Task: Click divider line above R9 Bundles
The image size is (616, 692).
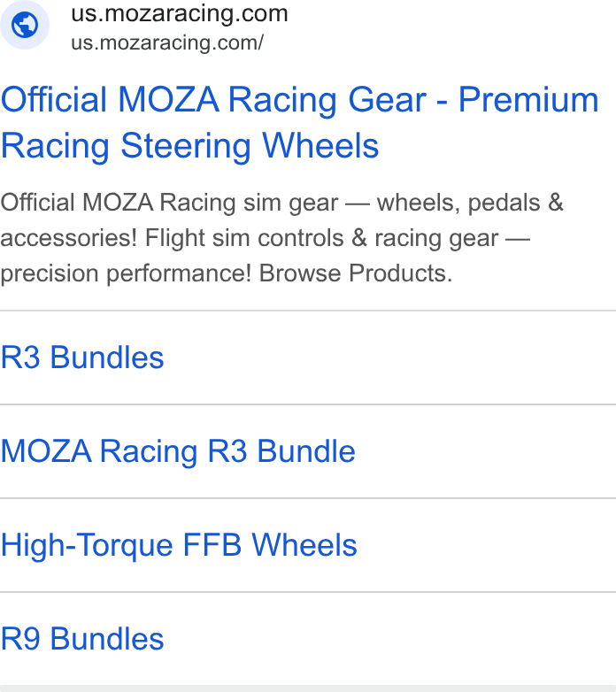Action: click(308, 592)
